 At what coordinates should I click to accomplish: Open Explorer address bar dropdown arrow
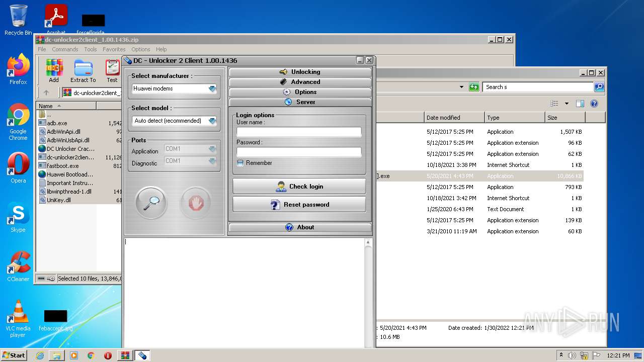click(461, 87)
